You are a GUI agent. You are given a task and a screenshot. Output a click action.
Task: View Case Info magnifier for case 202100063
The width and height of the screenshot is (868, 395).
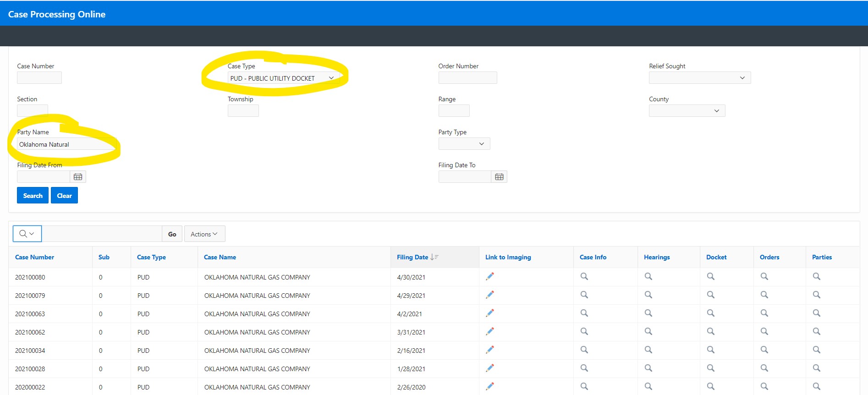pyautogui.click(x=584, y=313)
